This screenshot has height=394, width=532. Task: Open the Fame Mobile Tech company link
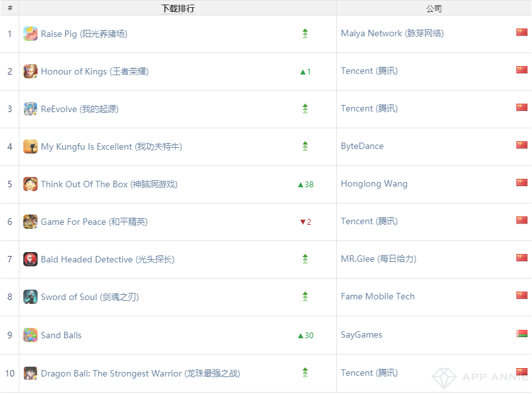coord(378,297)
